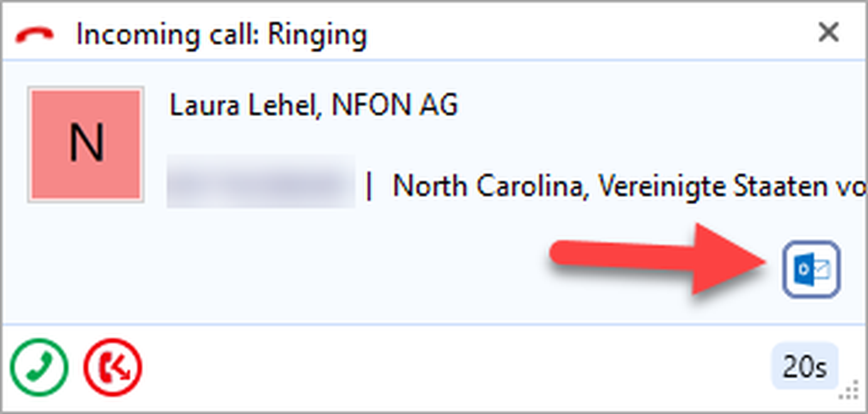Click blank panel area below the avatar

pyautogui.click(x=86, y=260)
